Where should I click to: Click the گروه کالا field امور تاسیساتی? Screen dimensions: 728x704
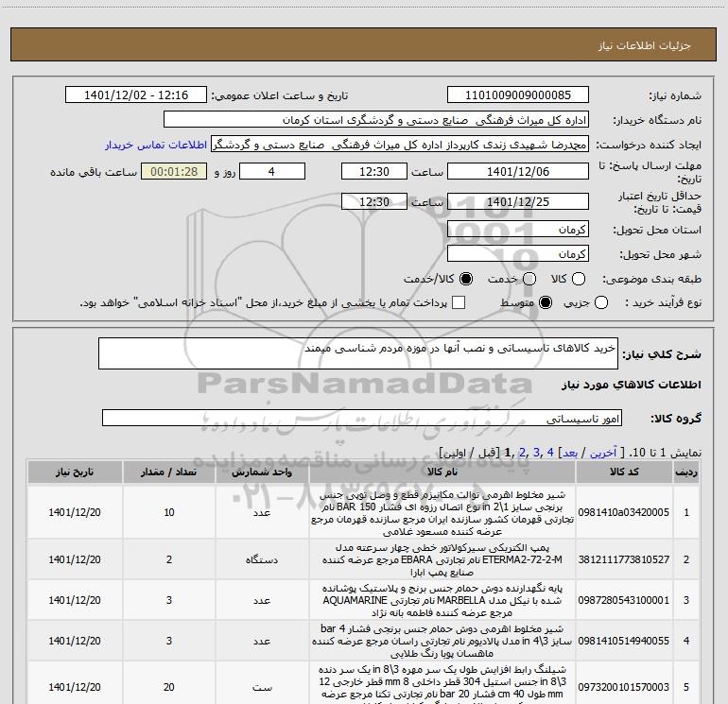[362, 418]
